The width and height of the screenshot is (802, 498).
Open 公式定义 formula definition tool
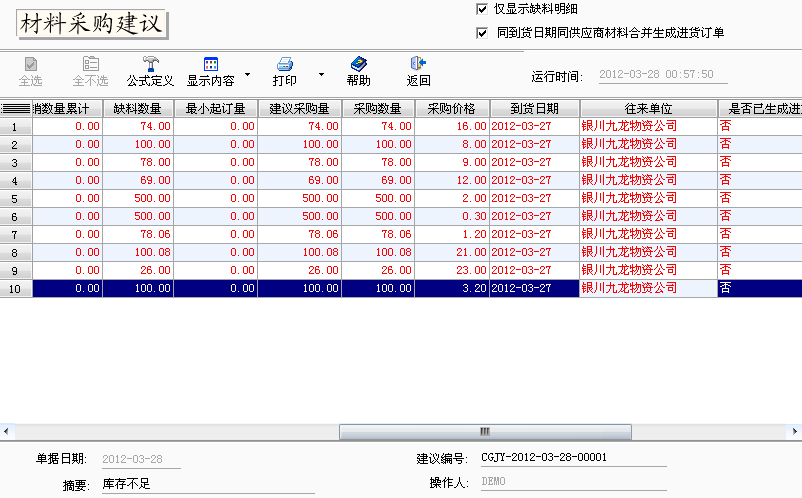[x=150, y=64]
